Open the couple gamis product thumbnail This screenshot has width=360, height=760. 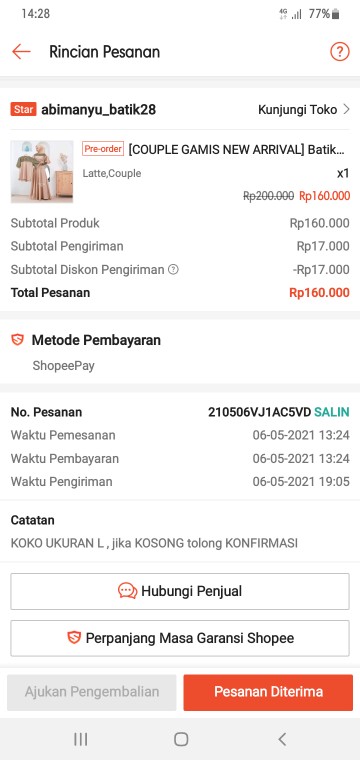42,172
